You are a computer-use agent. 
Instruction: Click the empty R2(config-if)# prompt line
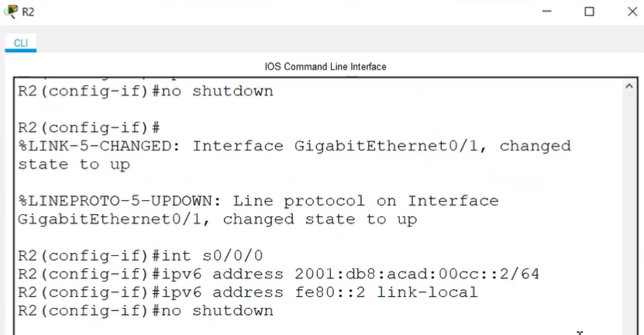click(88, 127)
